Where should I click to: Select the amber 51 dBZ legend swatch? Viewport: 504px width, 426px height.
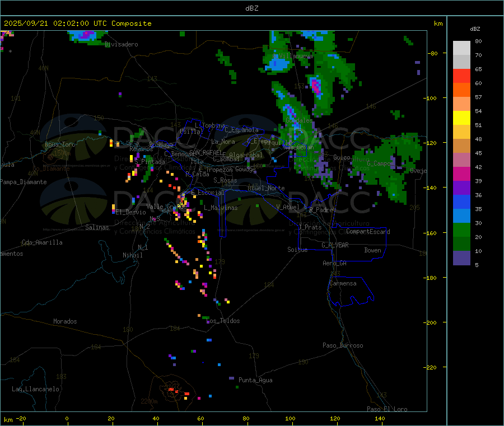[x=461, y=132]
